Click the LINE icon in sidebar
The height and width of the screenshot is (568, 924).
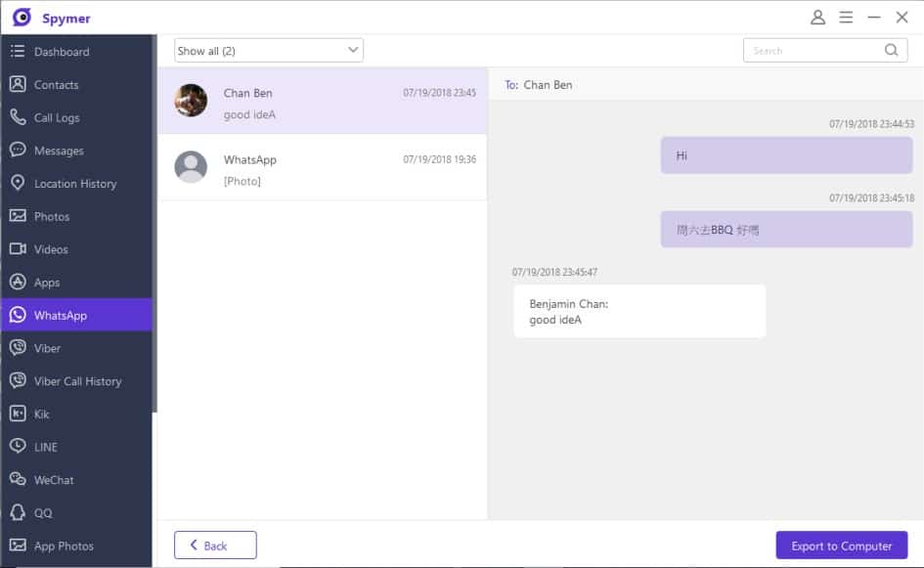[18, 447]
